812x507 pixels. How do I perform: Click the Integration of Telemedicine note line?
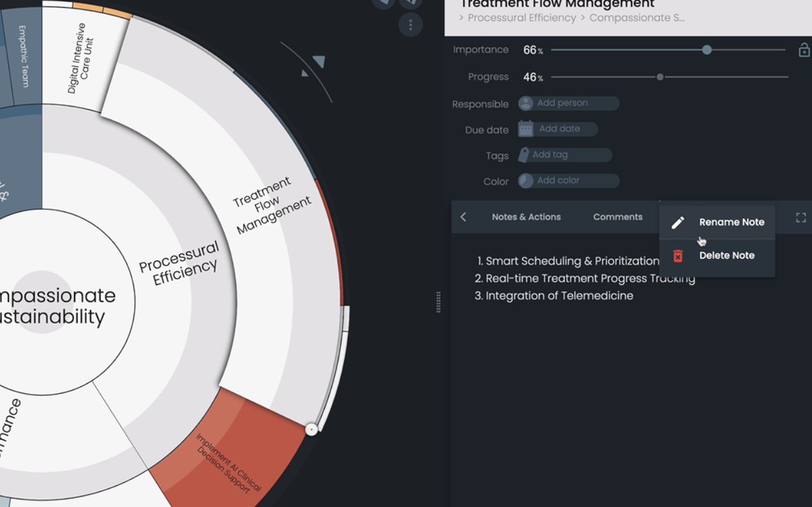click(554, 296)
